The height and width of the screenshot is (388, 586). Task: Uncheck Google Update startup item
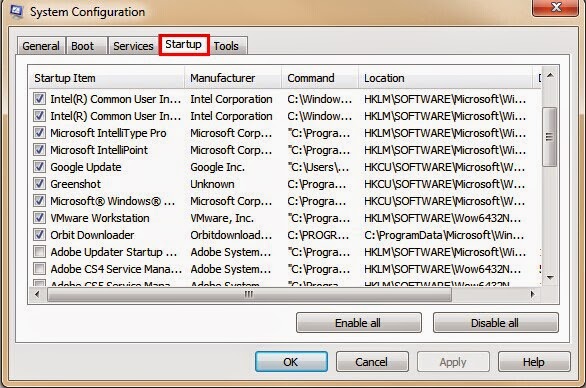pyautogui.click(x=39, y=167)
